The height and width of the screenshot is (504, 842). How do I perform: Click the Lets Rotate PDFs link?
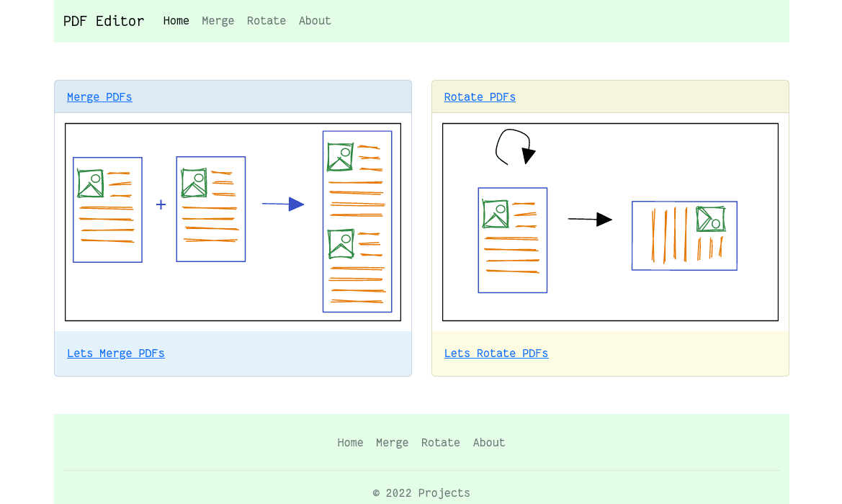click(496, 354)
